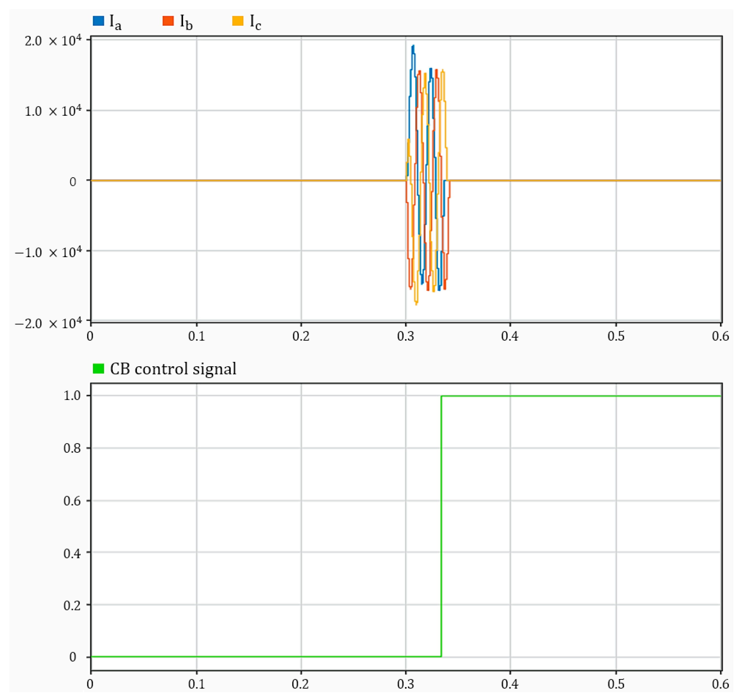Click the 2.0 × 10⁴ y-axis label
741x700 pixels.
[x=53, y=40]
